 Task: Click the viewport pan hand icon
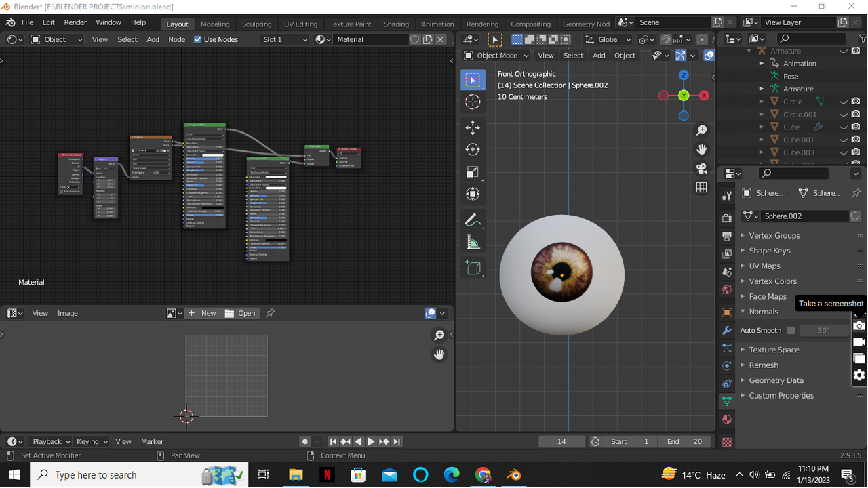[702, 149]
